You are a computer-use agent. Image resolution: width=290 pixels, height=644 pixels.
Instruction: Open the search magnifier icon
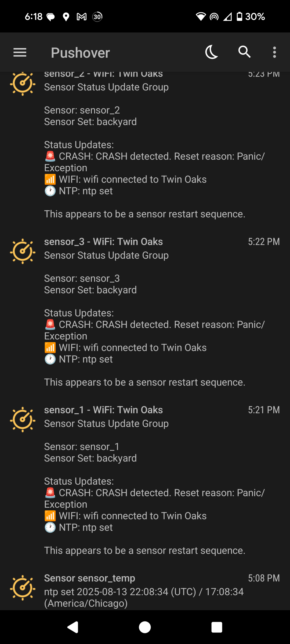coord(244,52)
